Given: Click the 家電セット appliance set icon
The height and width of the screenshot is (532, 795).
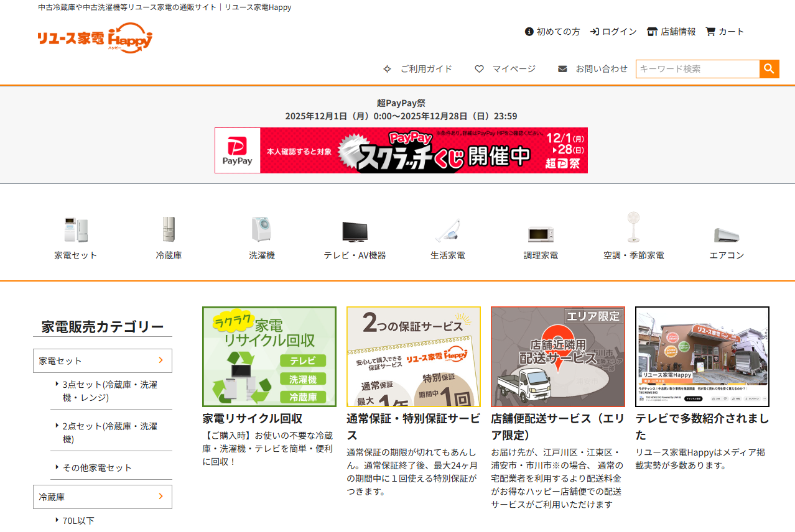Looking at the screenshot, I should [x=75, y=230].
